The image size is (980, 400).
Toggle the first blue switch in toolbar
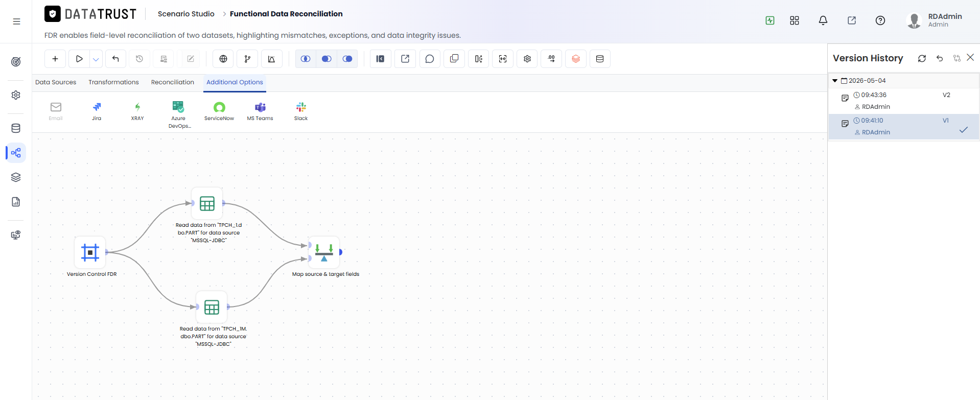tap(306, 59)
